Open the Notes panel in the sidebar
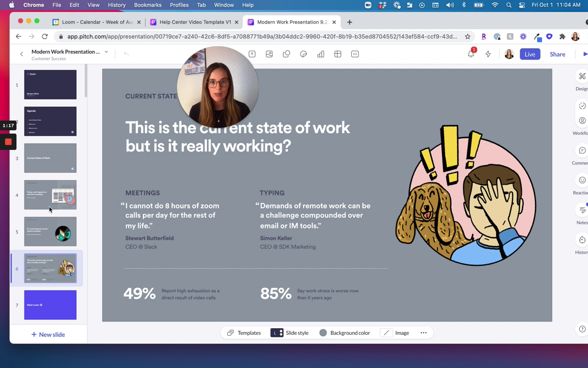 coord(582,210)
